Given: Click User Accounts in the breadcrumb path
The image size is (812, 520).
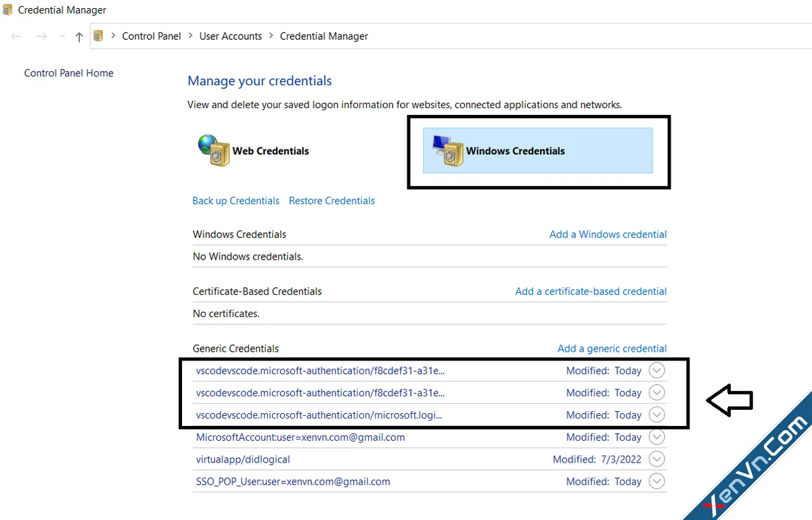Looking at the screenshot, I should point(230,37).
